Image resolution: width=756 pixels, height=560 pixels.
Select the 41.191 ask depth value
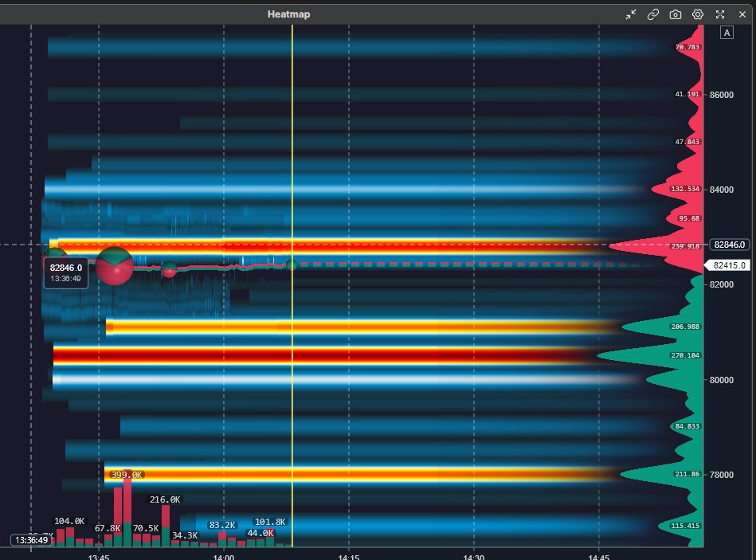click(x=687, y=95)
